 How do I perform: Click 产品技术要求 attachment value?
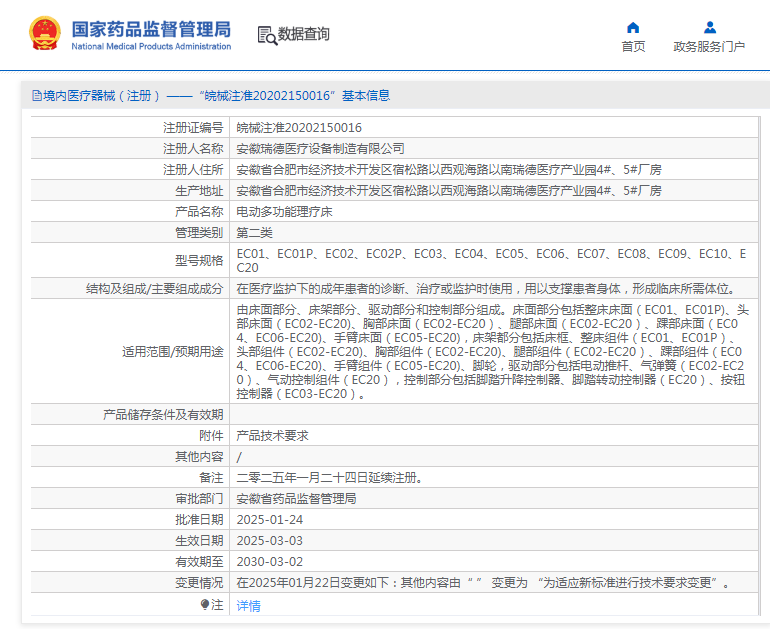[x=273, y=436]
